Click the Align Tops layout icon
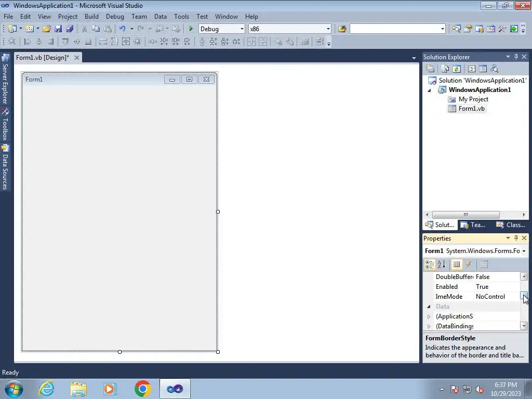This screenshot has width=532, height=399. 65,42
